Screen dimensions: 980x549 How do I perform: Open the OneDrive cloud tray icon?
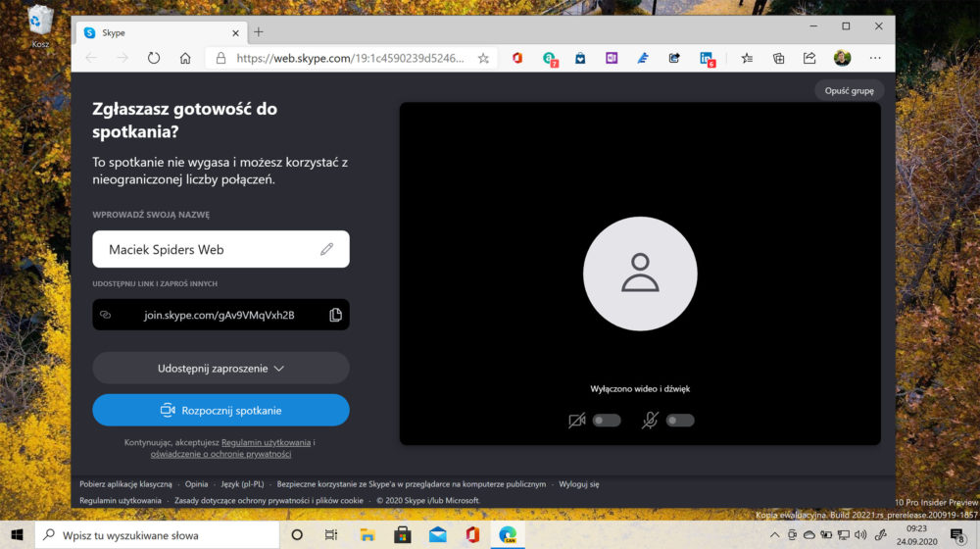(808, 535)
